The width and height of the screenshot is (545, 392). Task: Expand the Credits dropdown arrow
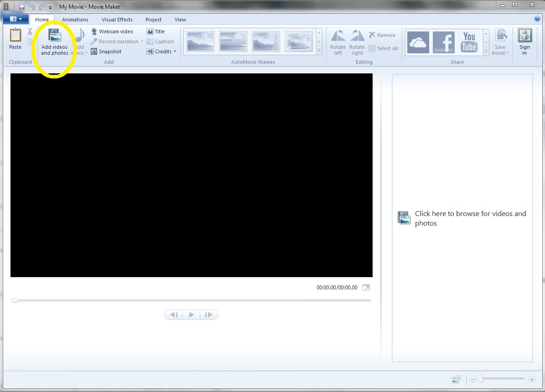(175, 52)
